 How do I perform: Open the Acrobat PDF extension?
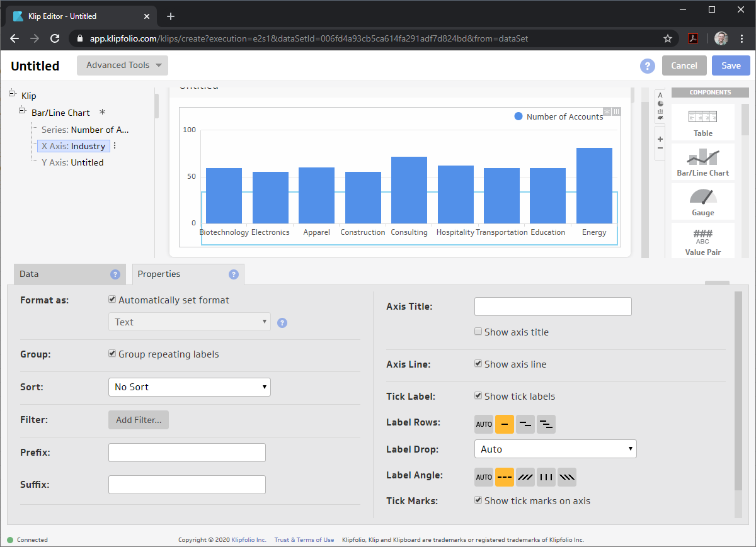coord(693,38)
